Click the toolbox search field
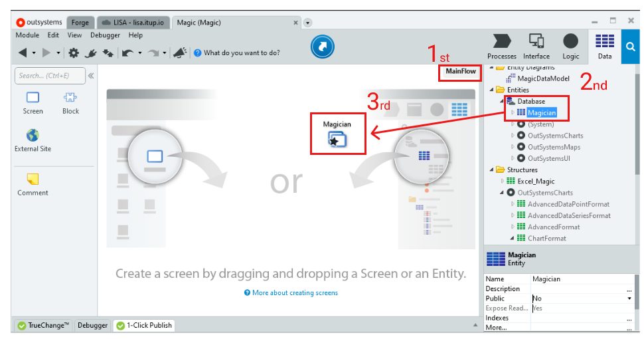This screenshot has height=339, width=644. (x=50, y=76)
